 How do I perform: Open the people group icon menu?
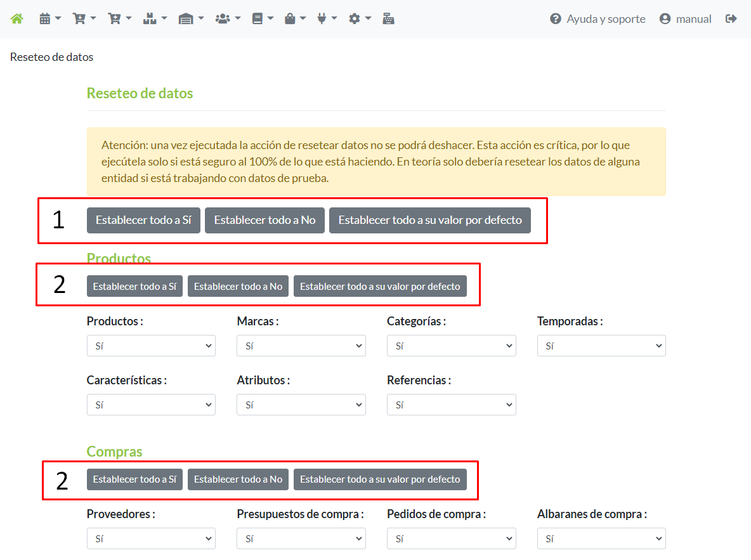(228, 19)
